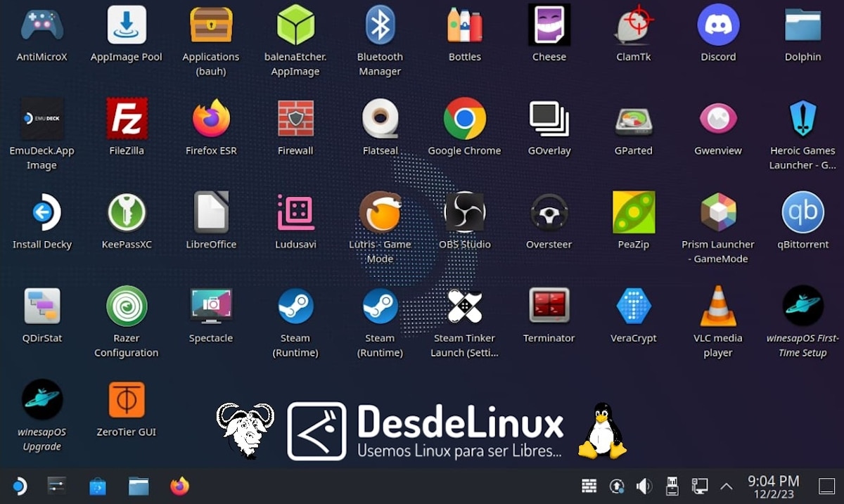Open the Heroic Games Launcher icon
The image size is (844, 504).
point(803,119)
